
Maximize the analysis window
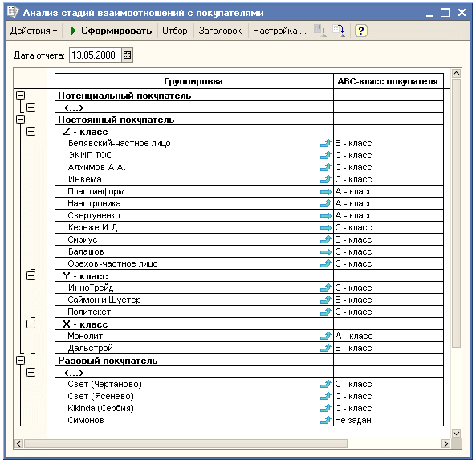[445, 13]
